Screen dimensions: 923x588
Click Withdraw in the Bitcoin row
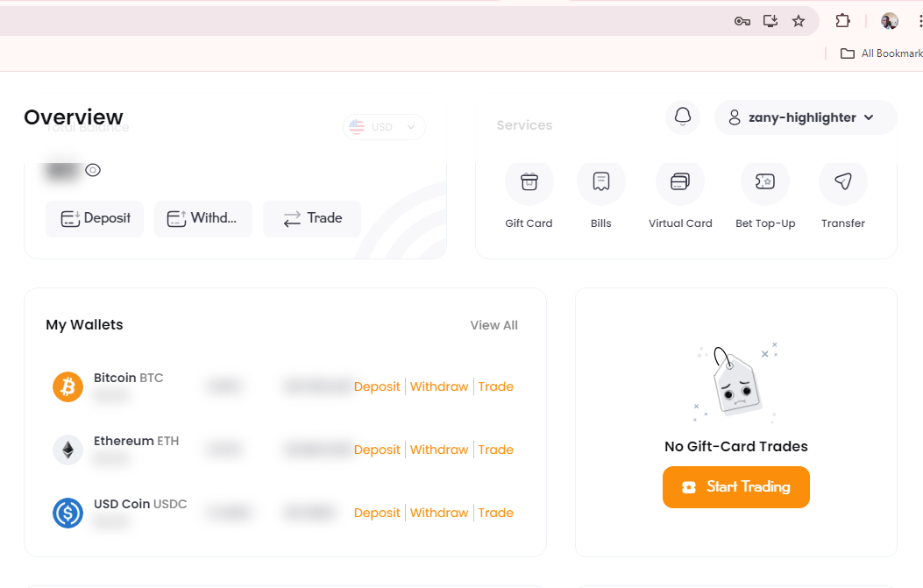(439, 386)
